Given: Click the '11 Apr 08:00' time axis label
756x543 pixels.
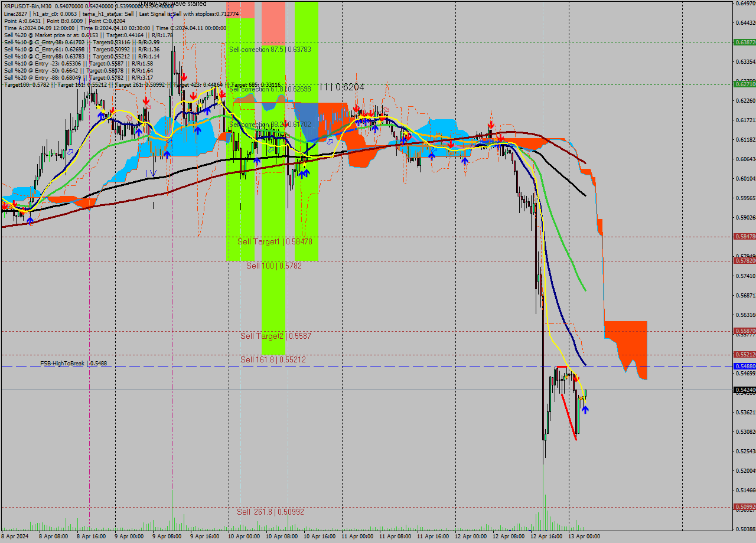Looking at the screenshot, I should click(395, 537).
